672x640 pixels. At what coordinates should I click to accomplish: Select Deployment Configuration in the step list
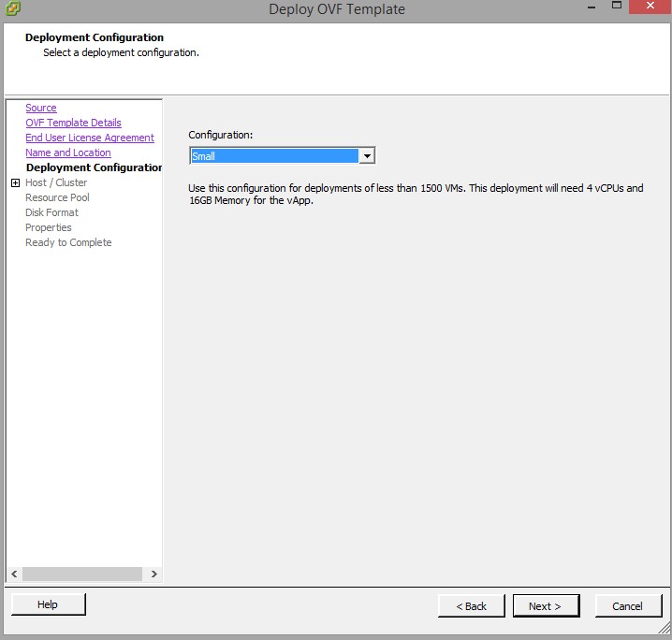click(94, 168)
